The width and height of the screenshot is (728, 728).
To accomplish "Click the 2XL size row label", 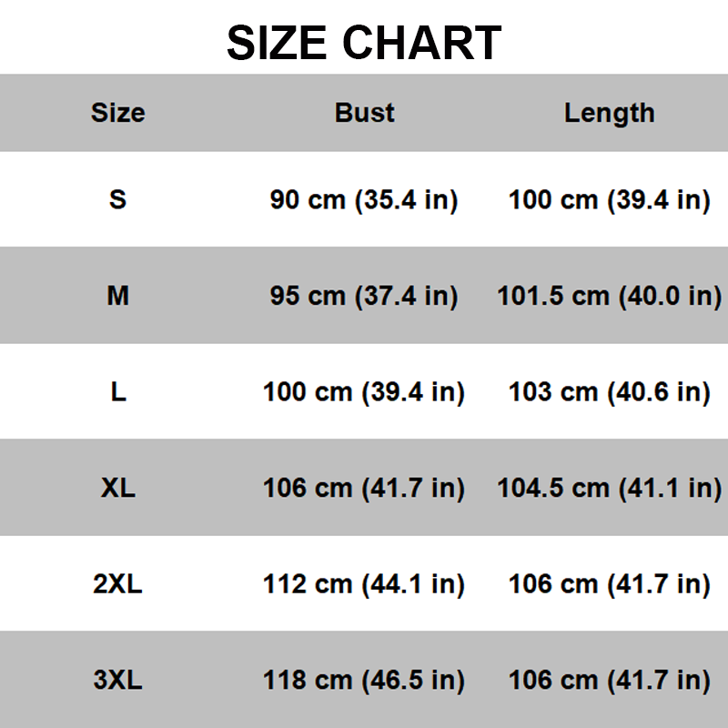I will click(x=118, y=584).
